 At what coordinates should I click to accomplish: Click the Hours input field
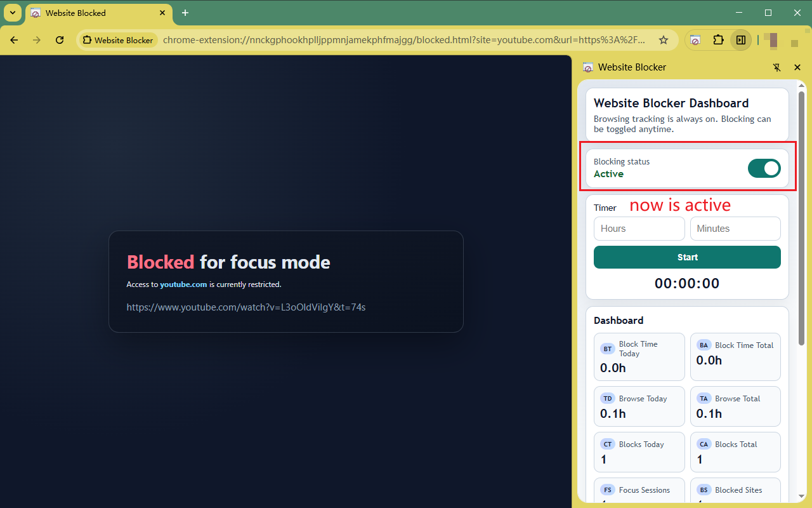[x=639, y=229]
